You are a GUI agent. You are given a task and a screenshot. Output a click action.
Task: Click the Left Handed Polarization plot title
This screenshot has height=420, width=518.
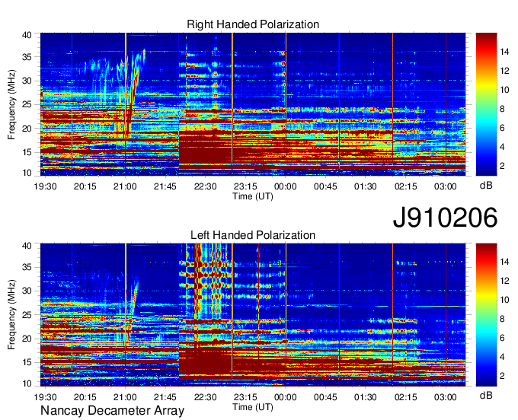[253, 235]
